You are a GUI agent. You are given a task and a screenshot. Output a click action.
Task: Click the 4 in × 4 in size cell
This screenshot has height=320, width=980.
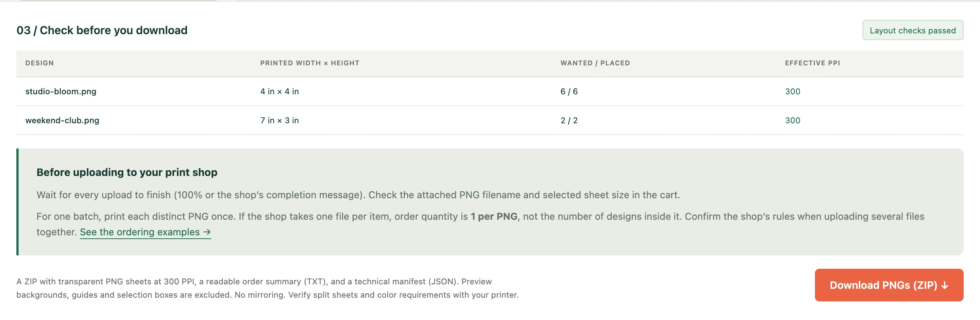(279, 91)
